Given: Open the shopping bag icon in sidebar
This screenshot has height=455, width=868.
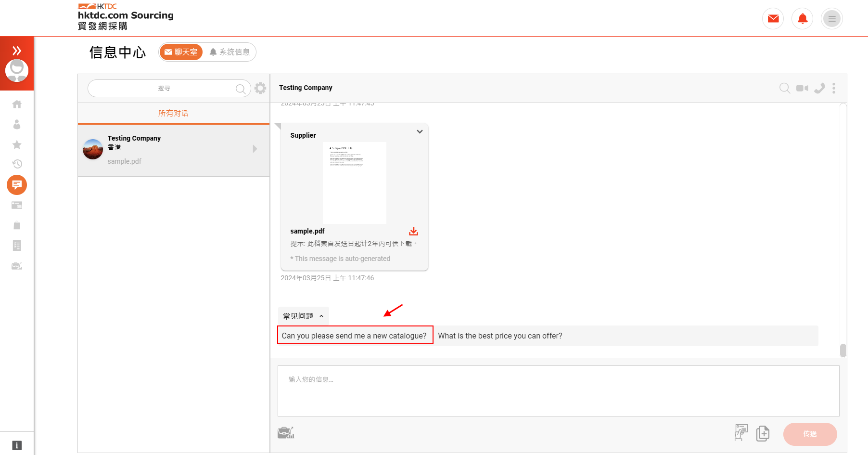Looking at the screenshot, I should click(17, 225).
